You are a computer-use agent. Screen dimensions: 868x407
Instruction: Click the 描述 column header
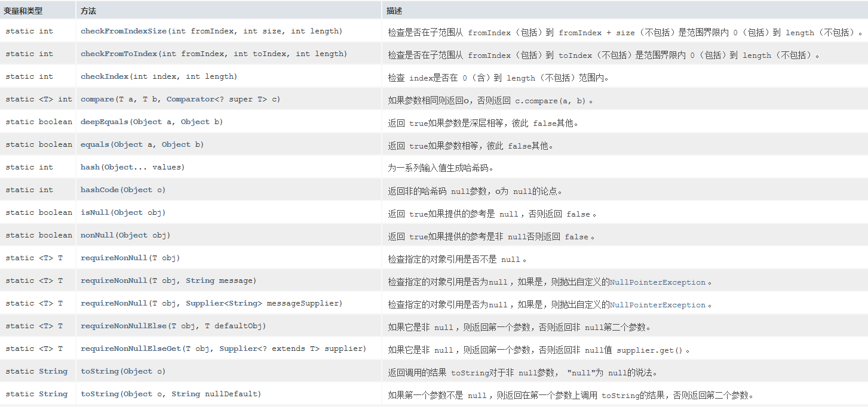tap(394, 11)
